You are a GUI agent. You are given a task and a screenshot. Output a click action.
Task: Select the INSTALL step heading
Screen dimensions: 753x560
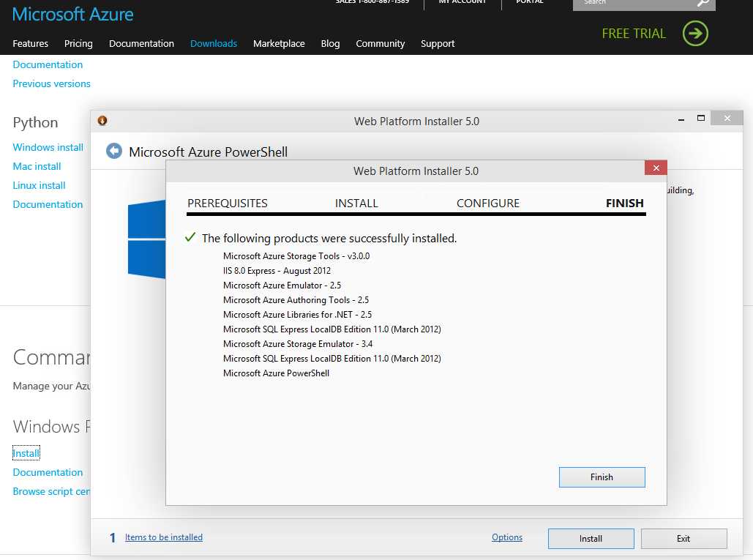(x=356, y=204)
